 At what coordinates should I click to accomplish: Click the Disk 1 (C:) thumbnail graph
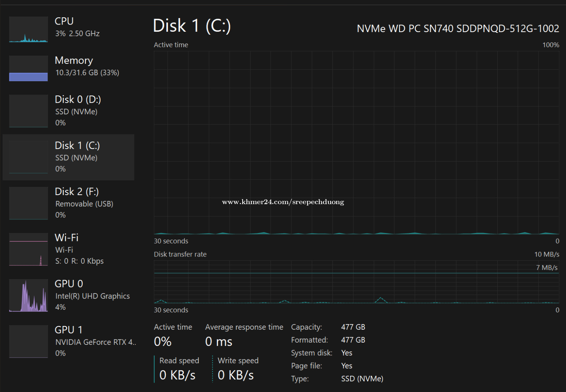(28, 157)
